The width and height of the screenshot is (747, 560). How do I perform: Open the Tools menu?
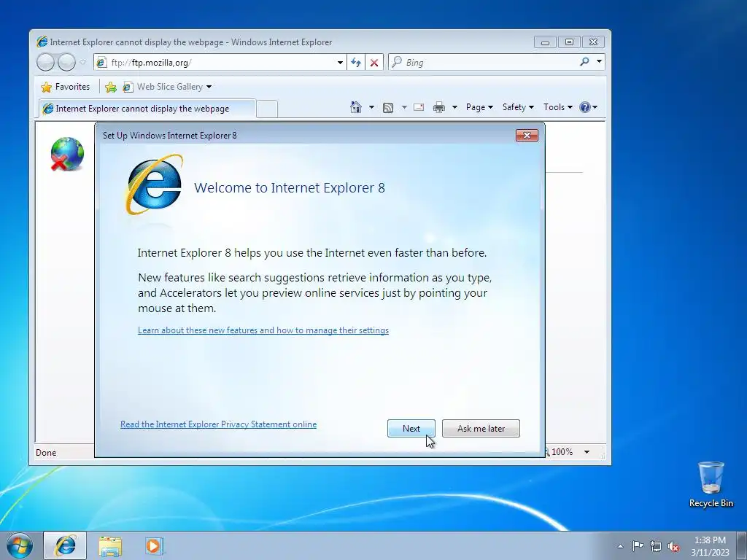(x=558, y=107)
